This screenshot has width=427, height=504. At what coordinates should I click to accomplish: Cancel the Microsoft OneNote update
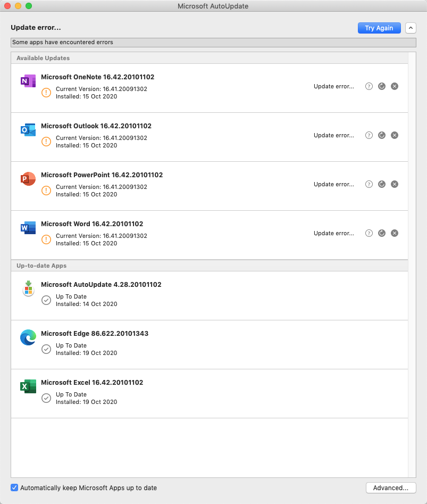pyautogui.click(x=395, y=86)
